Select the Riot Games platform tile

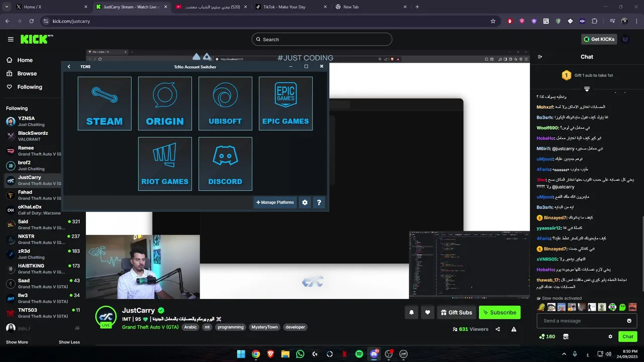(x=165, y=164)
